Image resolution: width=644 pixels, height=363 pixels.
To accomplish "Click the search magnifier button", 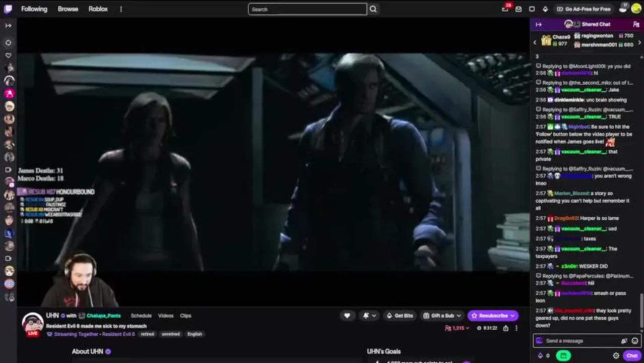I will coord(373,9).
